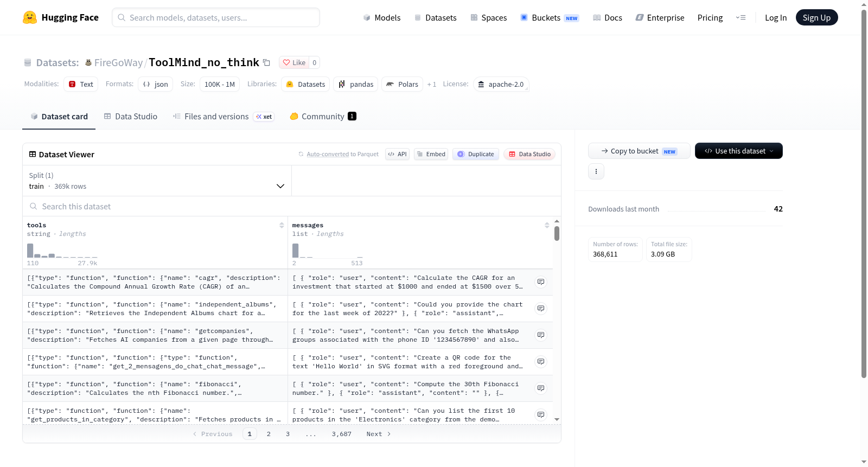The width and height of the screenshot is (868, 467).
Task: Open Enterprise in the top navigation
Action: pyautogui.click(x=660, y=17)
